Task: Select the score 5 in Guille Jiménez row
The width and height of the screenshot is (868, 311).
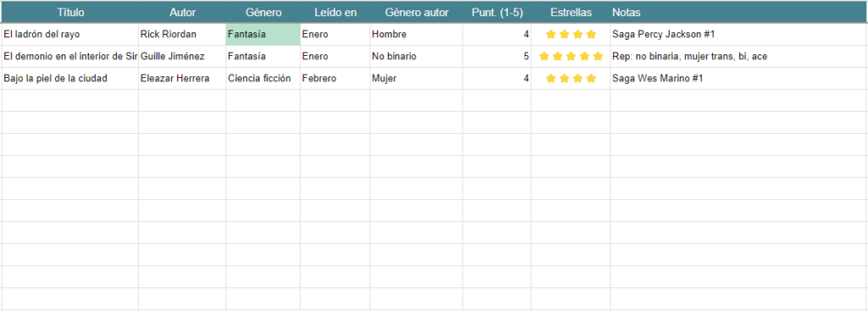Action: [497, 57]
